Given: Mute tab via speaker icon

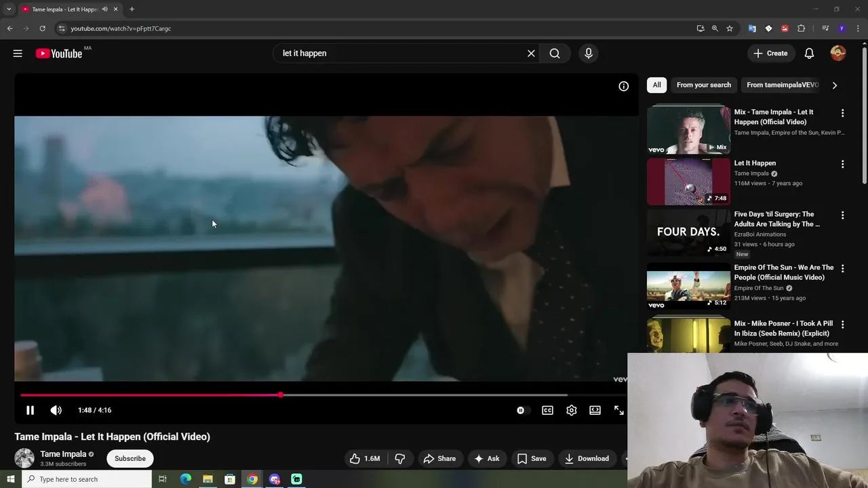Looking at the screenshot, I should [x=104, y=9].
